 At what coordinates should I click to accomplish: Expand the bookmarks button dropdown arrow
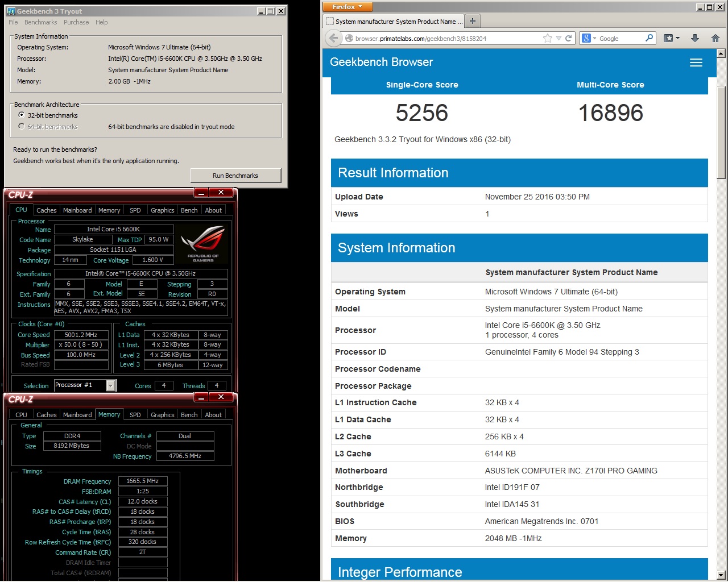click(677, 39)
